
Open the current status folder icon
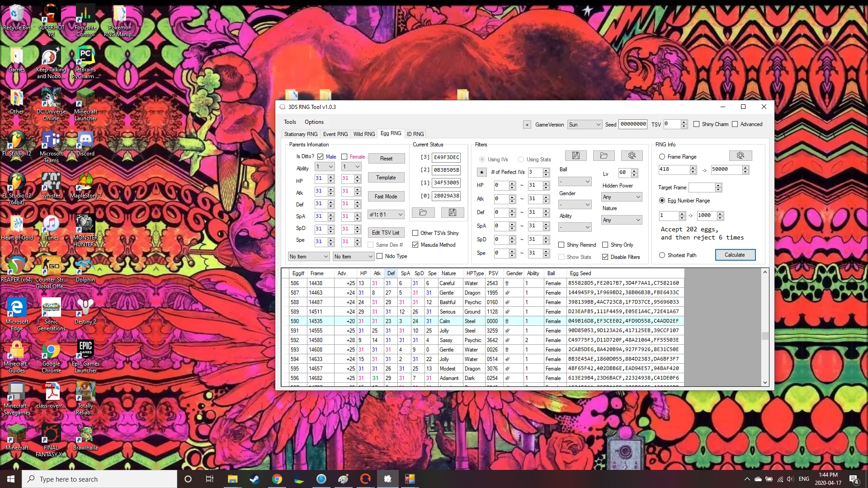[x=423, y=213]
